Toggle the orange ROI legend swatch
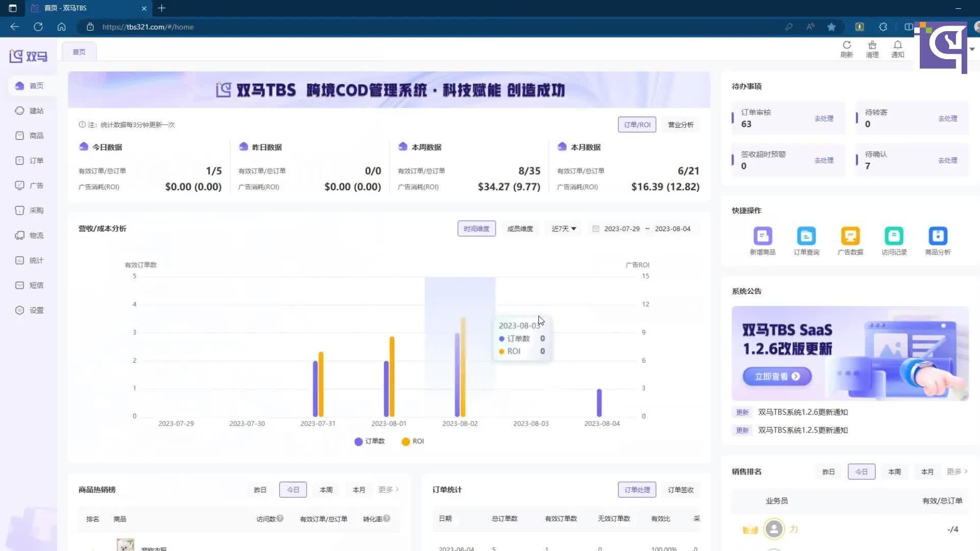The image size is (980, 551). click(406, 441)
